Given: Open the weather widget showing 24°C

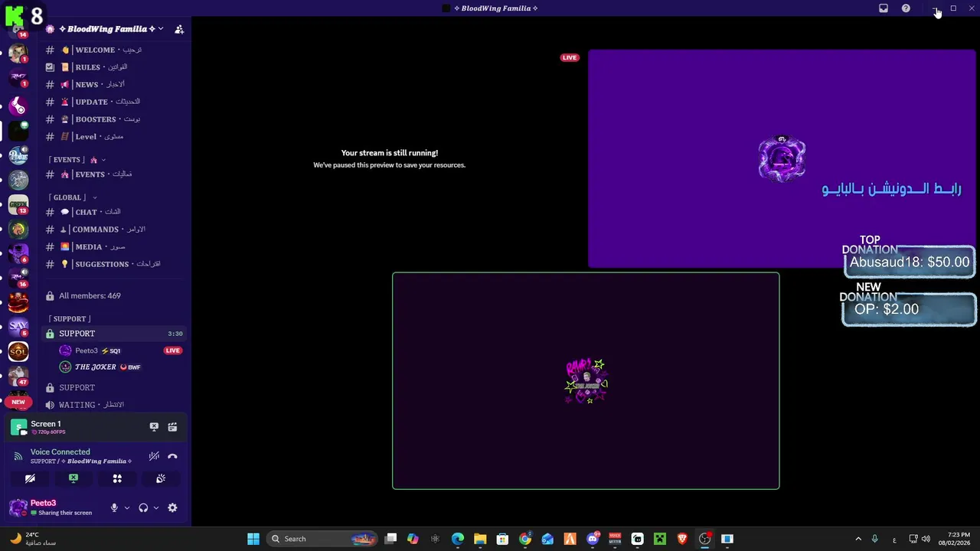Looking at the screenshot, I should pyautogui.click(x=33, y=539).
